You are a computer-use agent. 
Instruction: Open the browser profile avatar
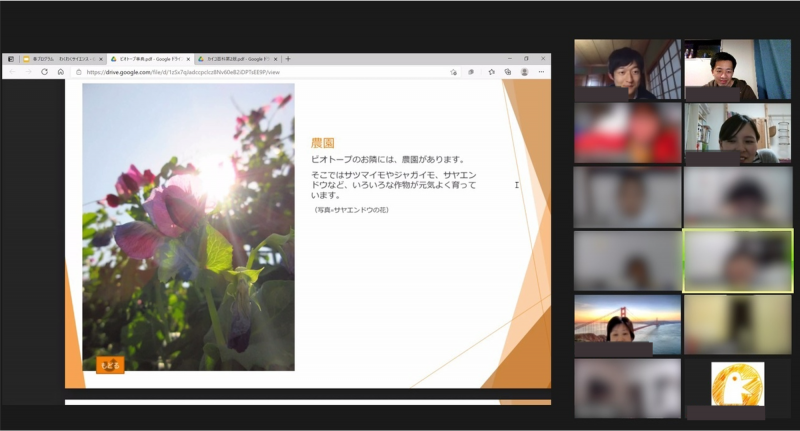point(524,72)
